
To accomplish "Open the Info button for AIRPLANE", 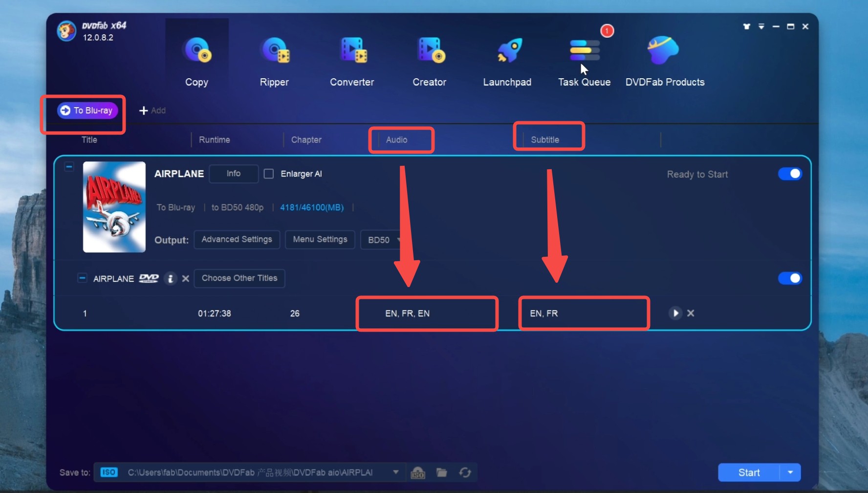I will tap(234, 174).
